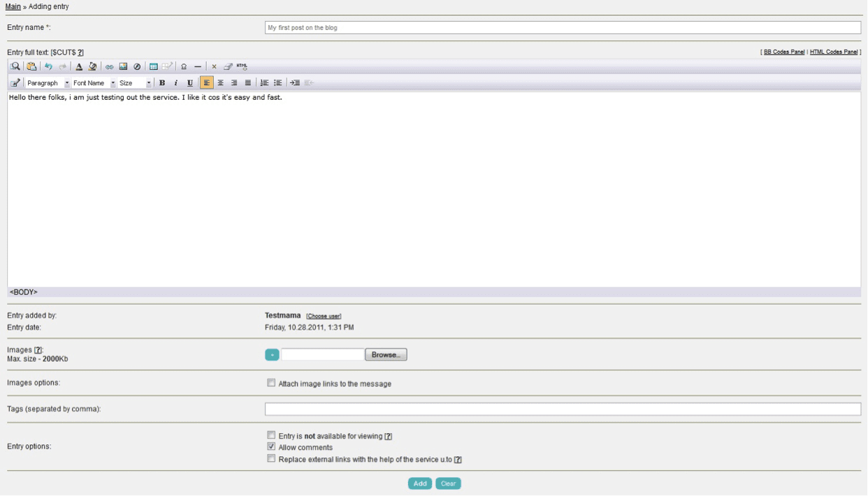Insert a table via the table icon
This screenshot has width=868, height=496.
tap(153, 66)
